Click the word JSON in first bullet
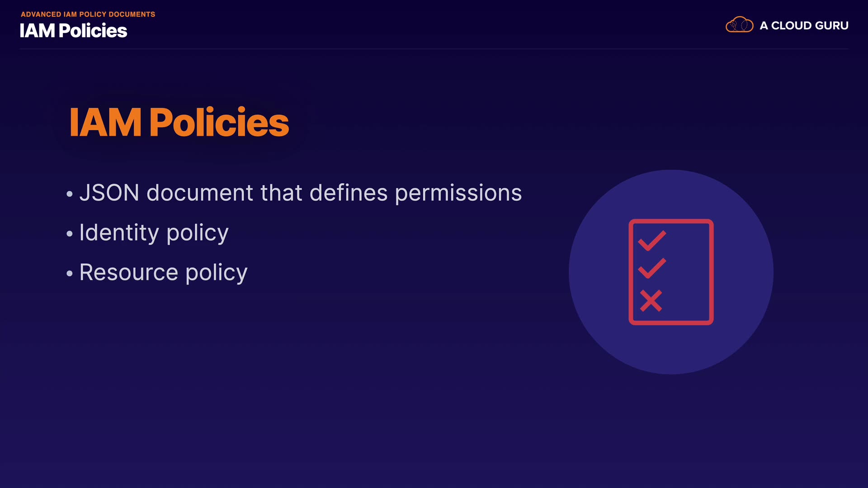This screenshot has width=868, height=488. pos(109,193)
